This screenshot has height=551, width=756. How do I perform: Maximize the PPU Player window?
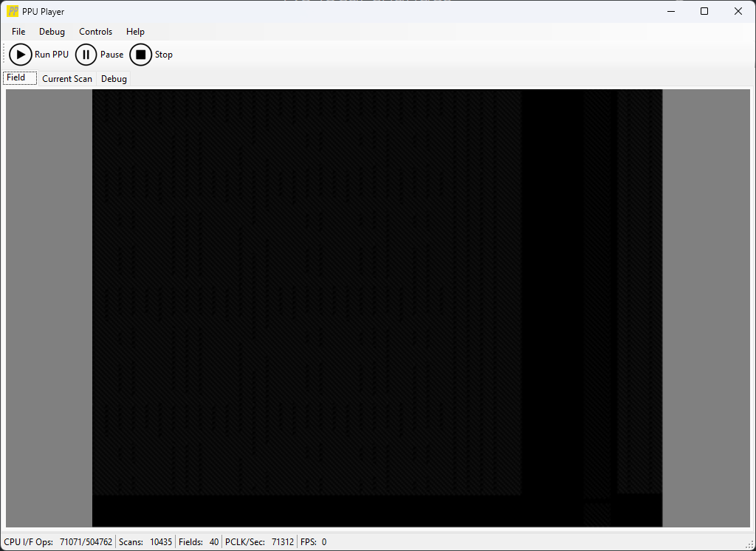[704, 11]
